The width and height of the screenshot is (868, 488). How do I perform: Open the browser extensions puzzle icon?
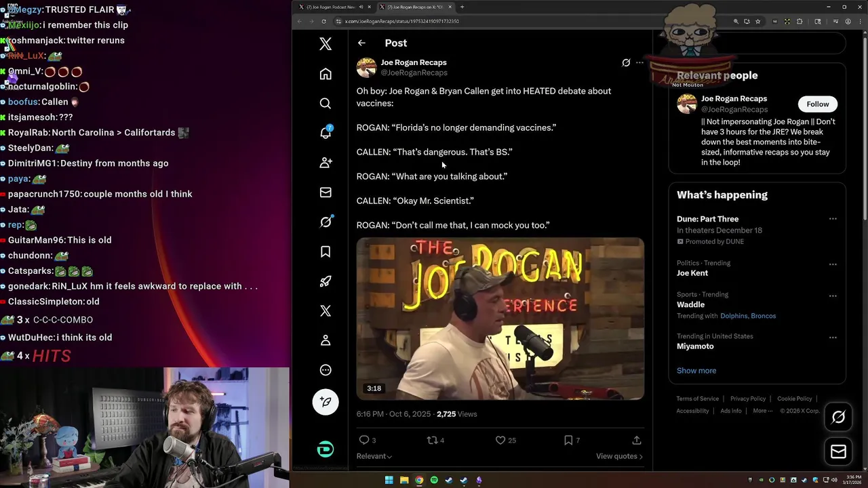coord(800,22)
